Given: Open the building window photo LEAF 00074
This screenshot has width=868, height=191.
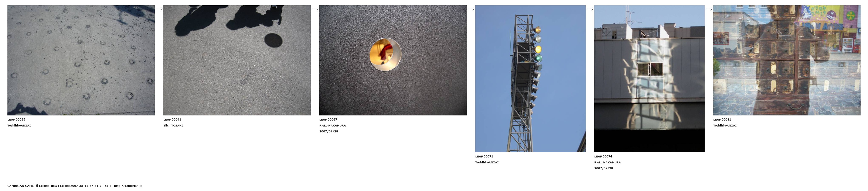Looking at the screenshot, I should point(649,79).
